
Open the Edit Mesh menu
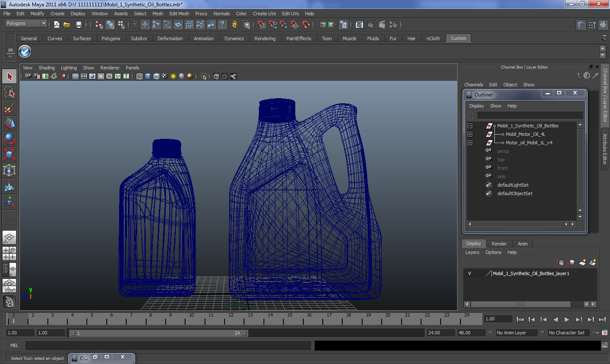coord(179,14)
